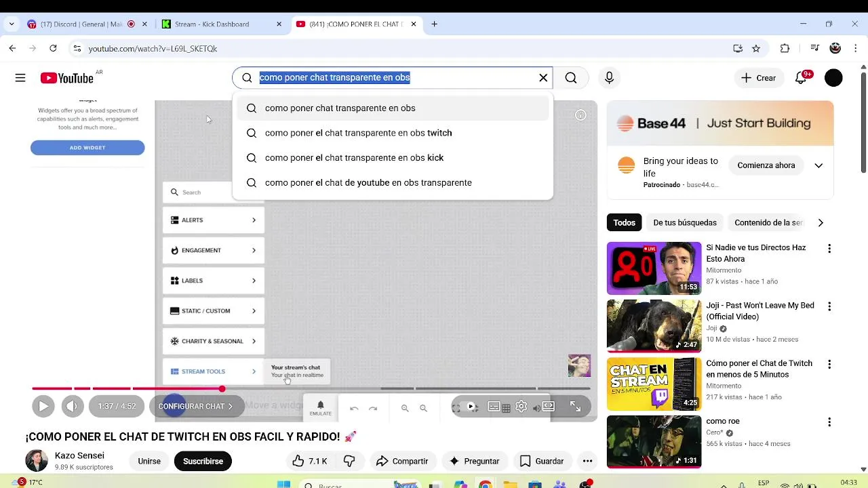868x488 pixels.
Task: Open 'Cómo poner el Chat de Twitch' thumbnail
Action: point(654,384)
